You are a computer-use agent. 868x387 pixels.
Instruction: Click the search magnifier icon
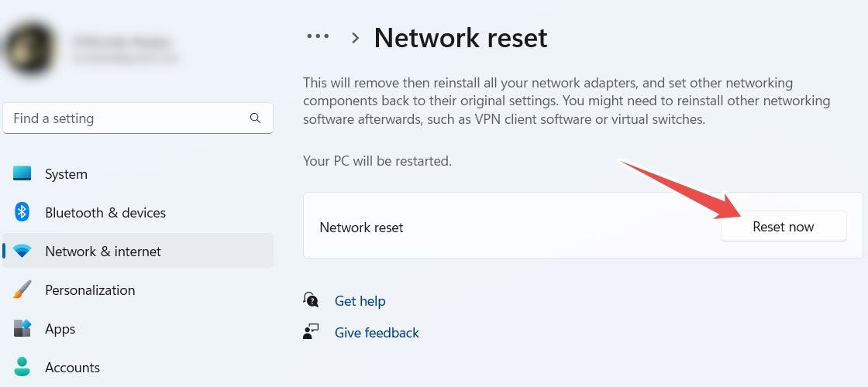[x=255, y=118]
